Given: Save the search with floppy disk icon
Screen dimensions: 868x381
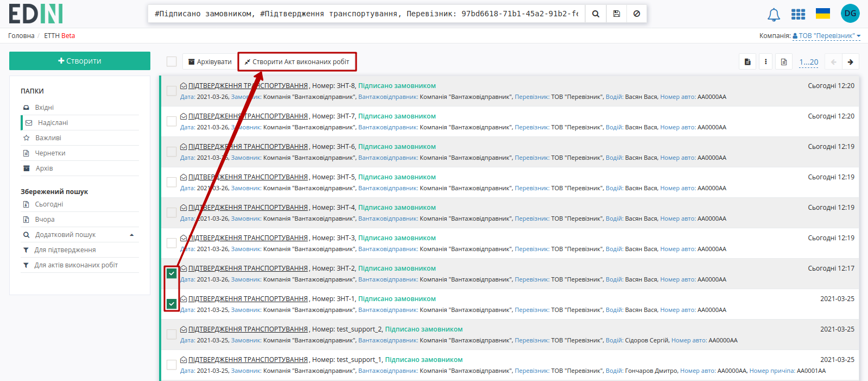Looking at the screenshot, I should pos(616,14).
